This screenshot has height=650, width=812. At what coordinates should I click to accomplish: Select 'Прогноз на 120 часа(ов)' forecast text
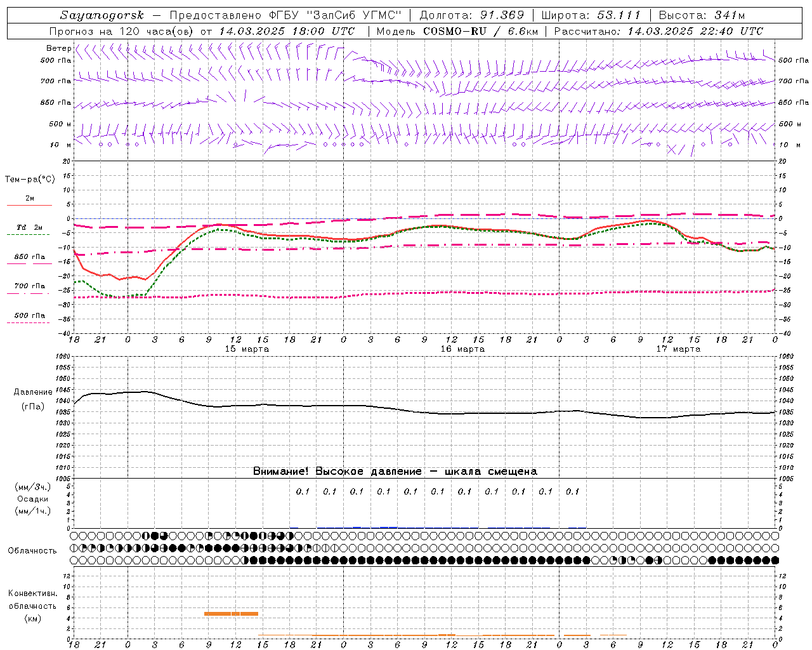(122, 31)
